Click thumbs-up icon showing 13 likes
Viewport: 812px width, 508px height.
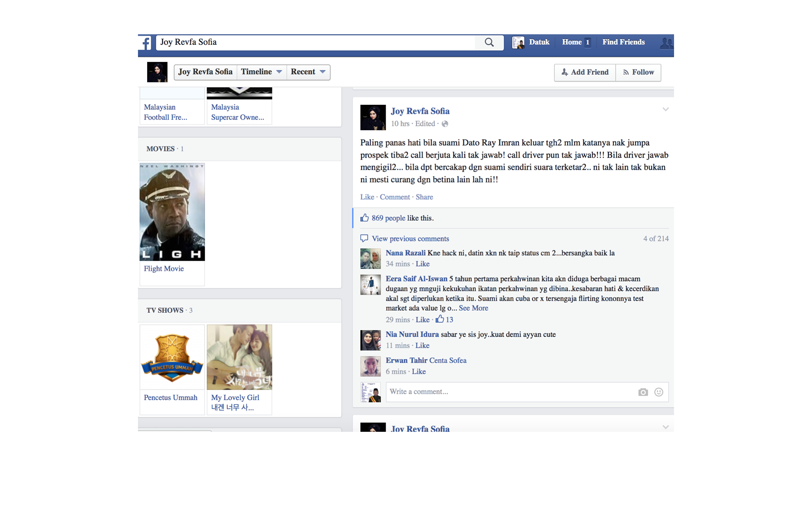pos(440,319)
